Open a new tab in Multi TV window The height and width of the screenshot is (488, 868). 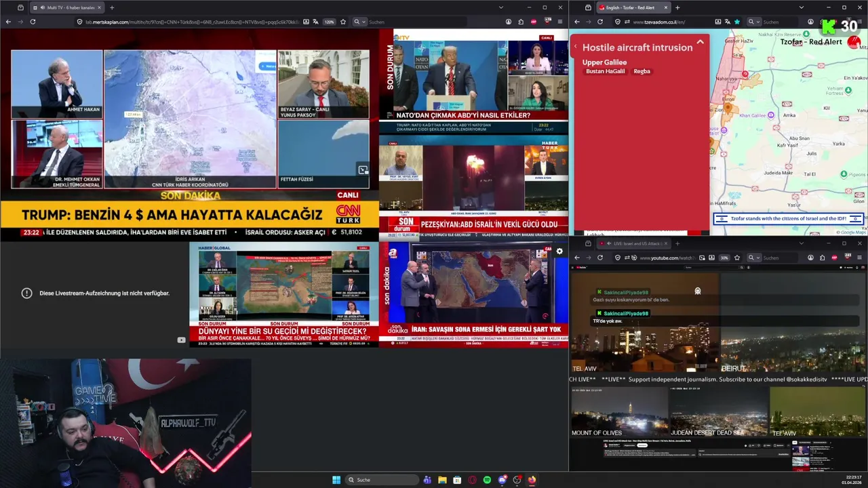click(112, 7)
